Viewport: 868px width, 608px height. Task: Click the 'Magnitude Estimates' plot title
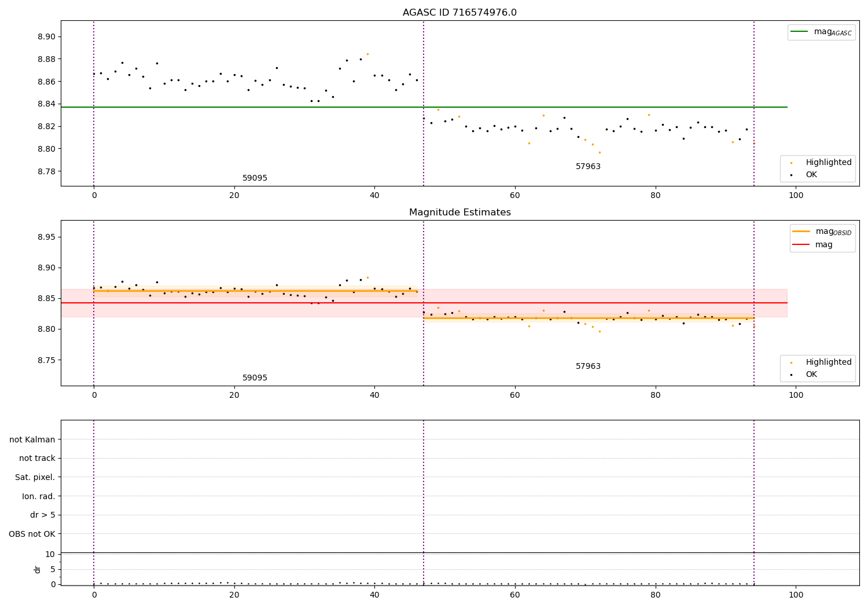point(459,213)
